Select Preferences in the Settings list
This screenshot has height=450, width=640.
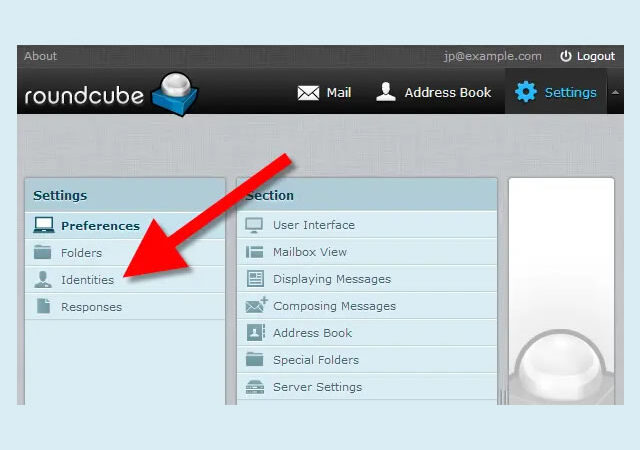pyautogui.click(x=125, y=225)
